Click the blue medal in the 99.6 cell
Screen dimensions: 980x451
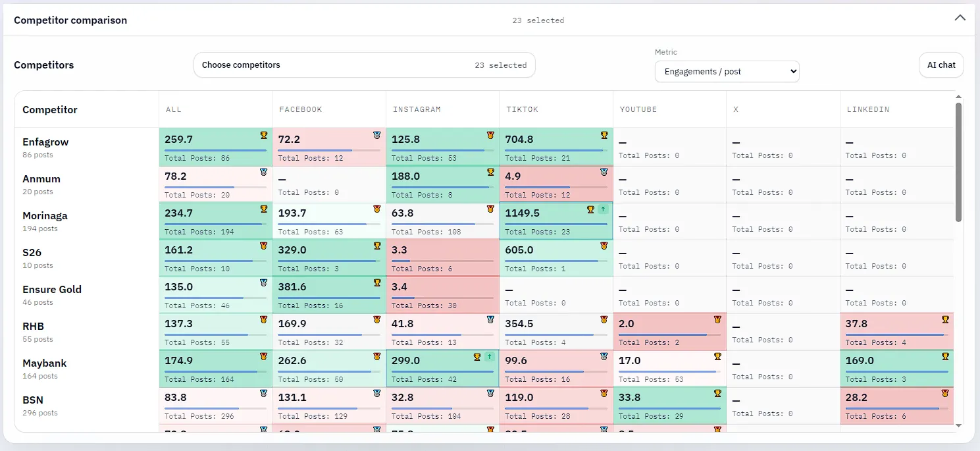pyautogui.click(x=604, y=356)
